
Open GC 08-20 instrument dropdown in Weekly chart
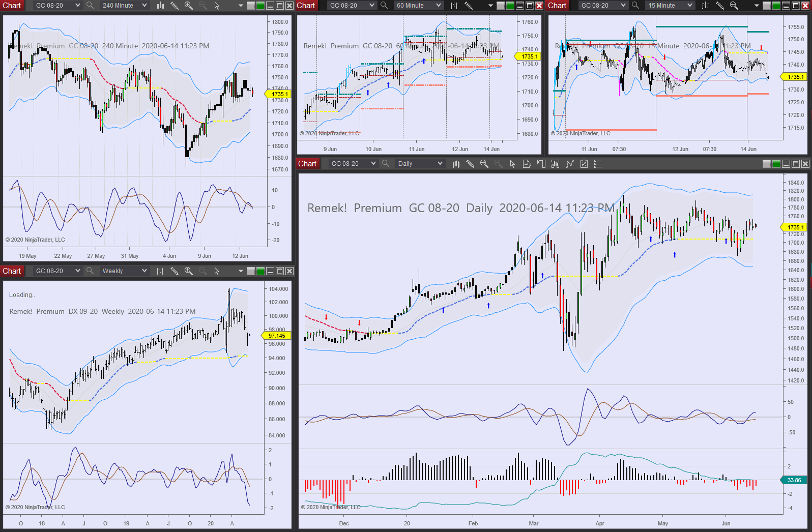[x=58, y=271]
